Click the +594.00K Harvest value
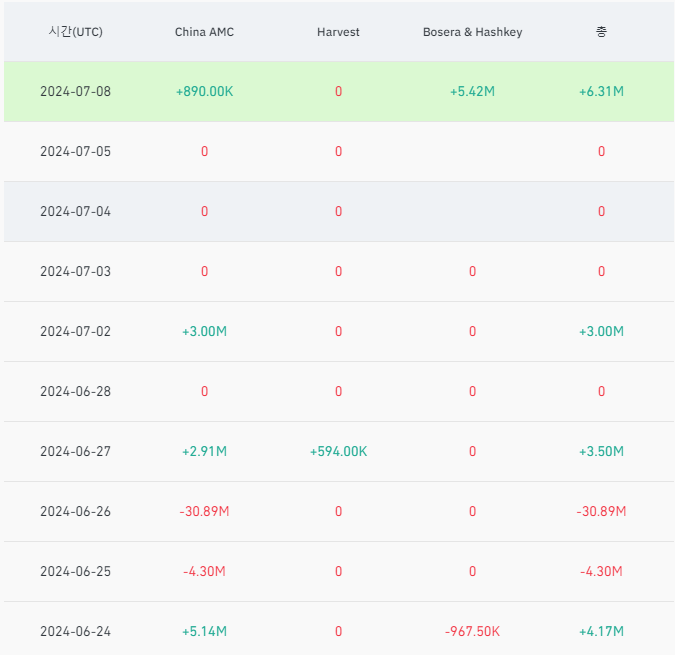The height and width of the screenshot is (655, 675). [x=338, y=451]
